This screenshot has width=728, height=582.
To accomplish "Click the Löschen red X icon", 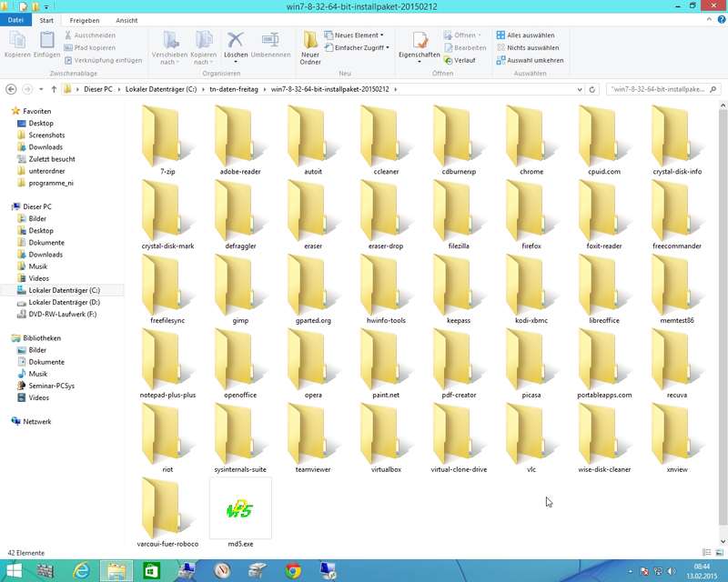I will pyautogui.click(x=236, y=41).
